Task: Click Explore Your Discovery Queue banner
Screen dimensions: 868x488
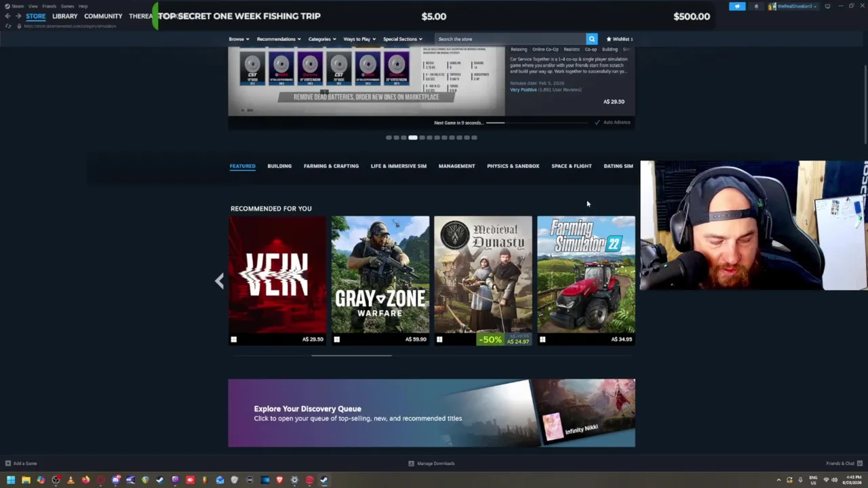Action: point(431,413)
